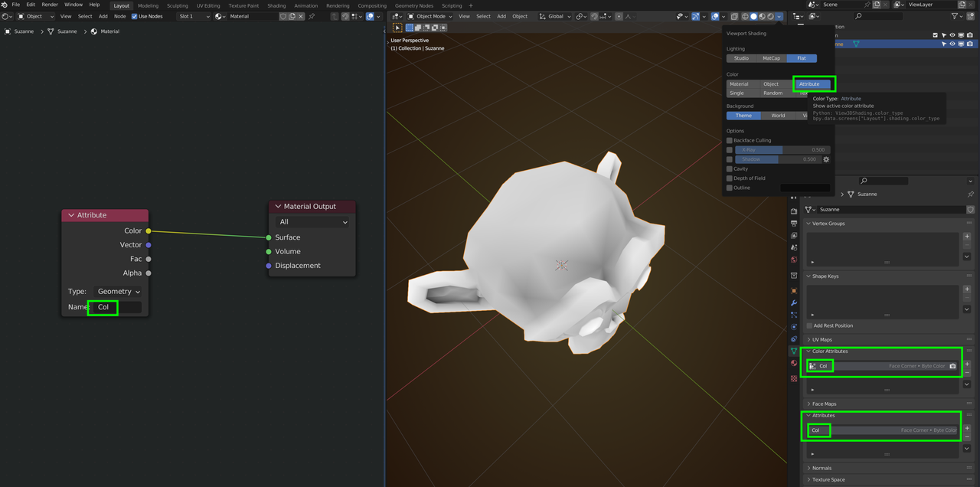
Task: Switch to the Shading workspace tab
Action: point(276,5)
